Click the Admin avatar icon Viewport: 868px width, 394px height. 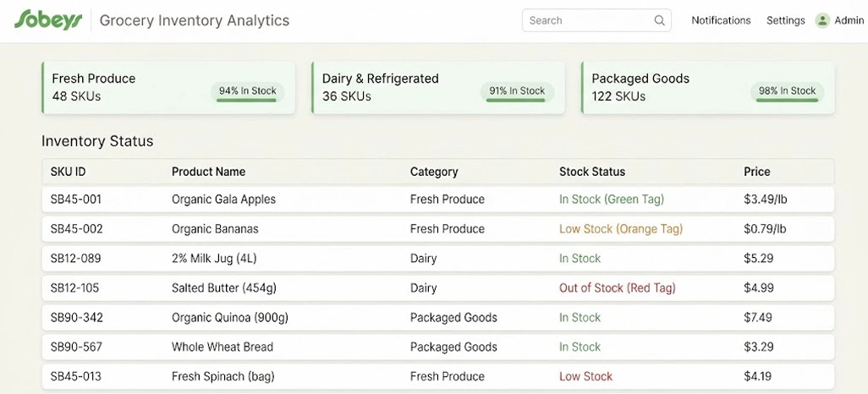pyautogui.click(x=822, y=20)
